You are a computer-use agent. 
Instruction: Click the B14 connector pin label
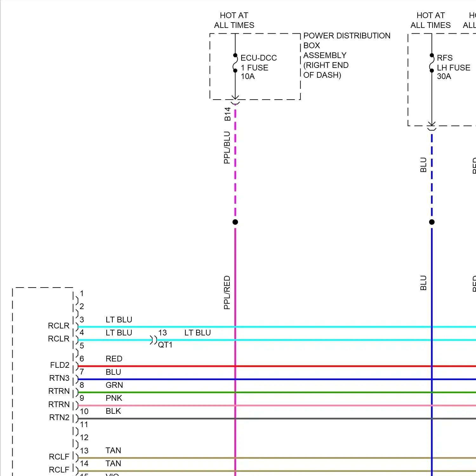point(228,114)
